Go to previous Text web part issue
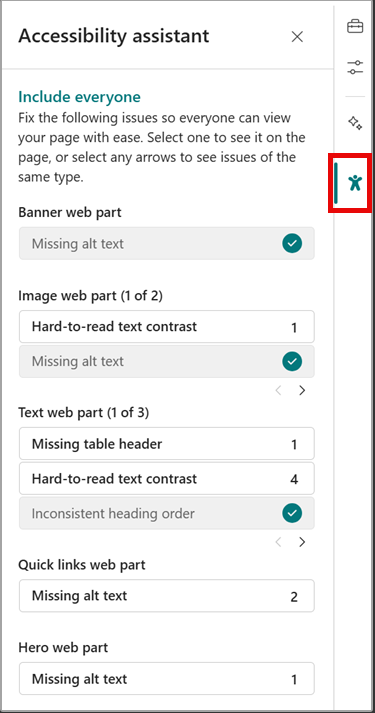The image size is (375, 713). 279,542
